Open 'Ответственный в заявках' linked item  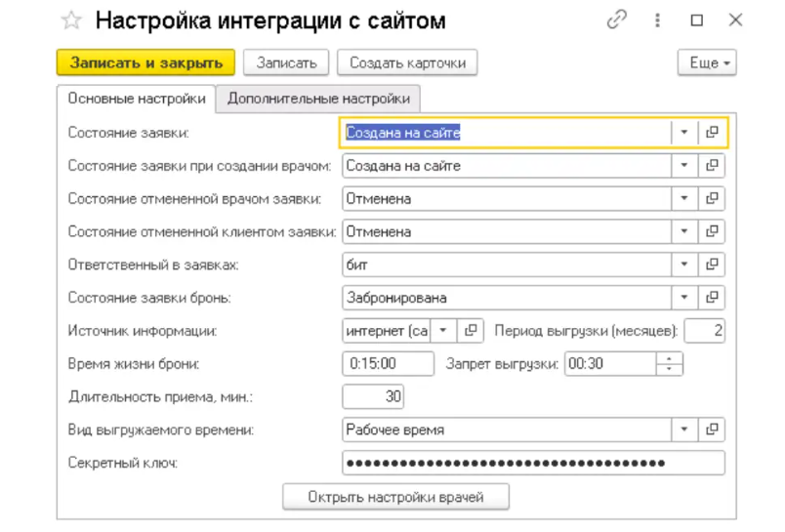[x=712, y=265]
